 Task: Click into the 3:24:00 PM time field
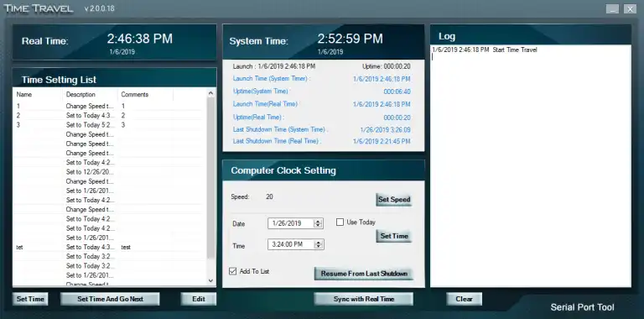click(291, 244)
